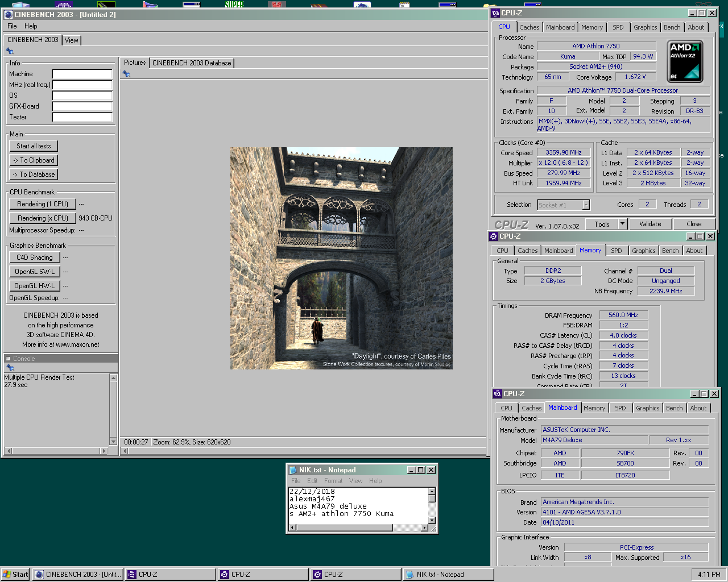Viewport: 728px width, 582px height.
Task: Click the CINEBENCH 2003 taskbar button
Action: [78, 575]
